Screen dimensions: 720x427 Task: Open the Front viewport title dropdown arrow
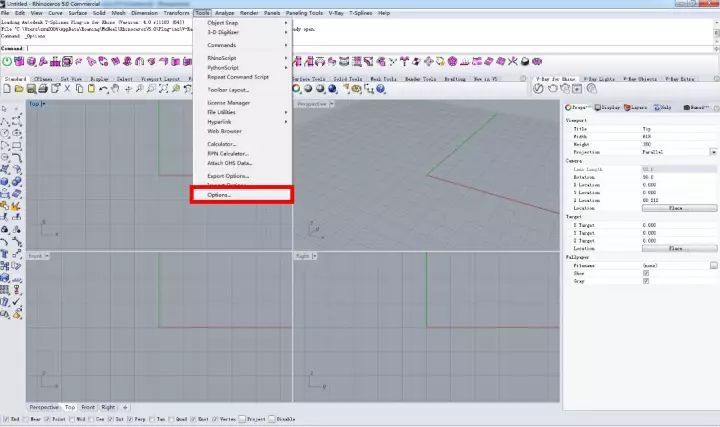click(47, 256)
